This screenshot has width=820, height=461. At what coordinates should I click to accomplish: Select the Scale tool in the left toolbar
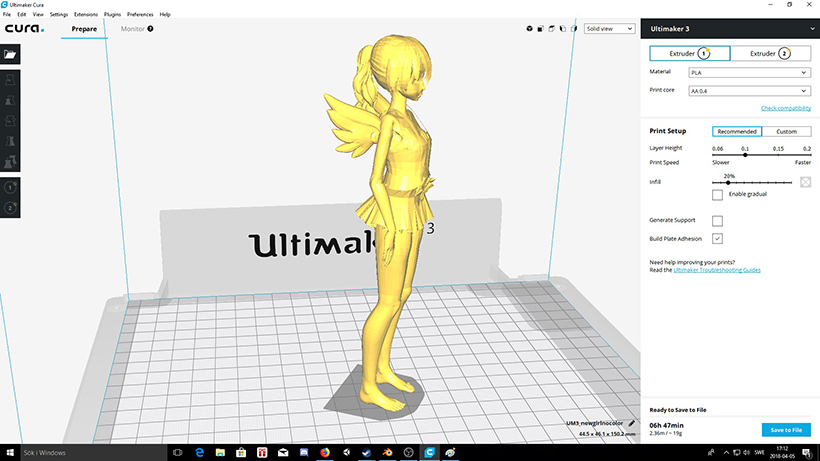coord(10,100)
